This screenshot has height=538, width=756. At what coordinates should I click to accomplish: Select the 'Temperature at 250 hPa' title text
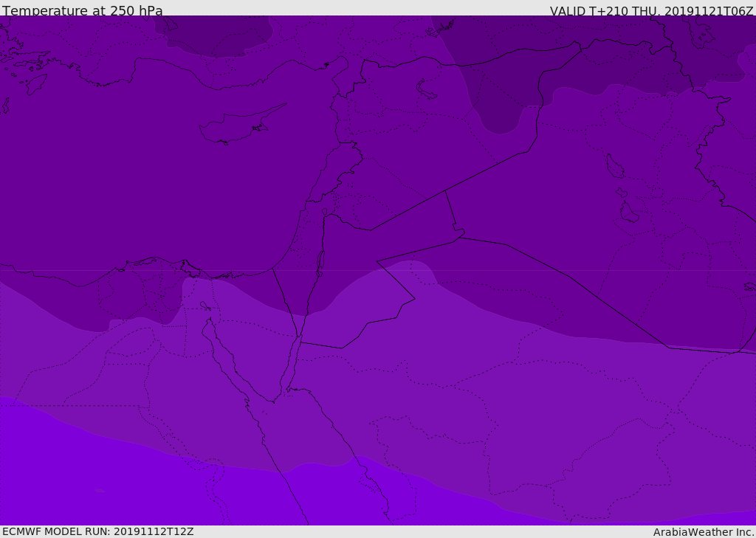point(83,10)
